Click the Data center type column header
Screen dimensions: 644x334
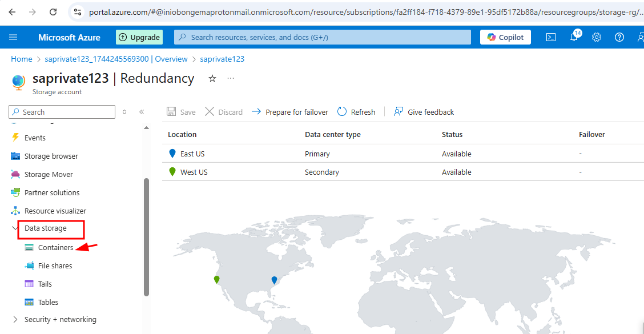click(x=333, y=135)
